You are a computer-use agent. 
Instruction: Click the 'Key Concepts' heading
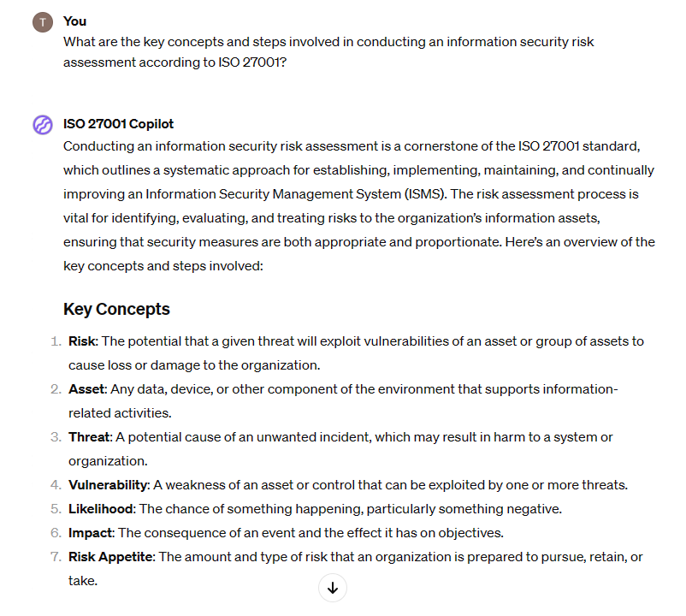coord(116,310)
